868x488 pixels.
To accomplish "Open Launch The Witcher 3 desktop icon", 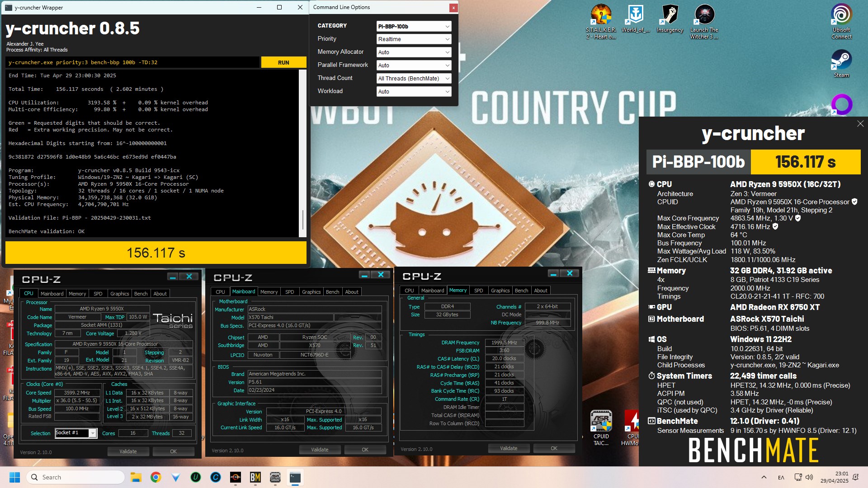I will (x=704, y=21).
